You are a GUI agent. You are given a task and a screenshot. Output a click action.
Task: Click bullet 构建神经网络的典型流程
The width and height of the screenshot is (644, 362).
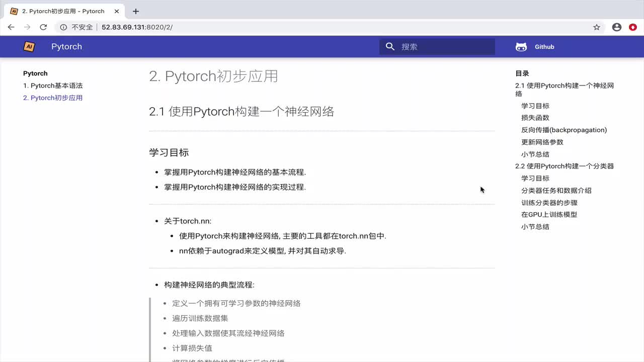209,285
